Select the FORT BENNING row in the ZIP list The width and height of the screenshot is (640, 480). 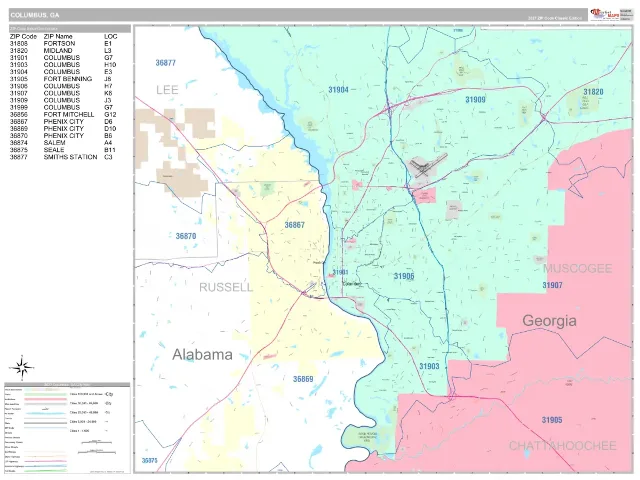(x=64, y=79)
